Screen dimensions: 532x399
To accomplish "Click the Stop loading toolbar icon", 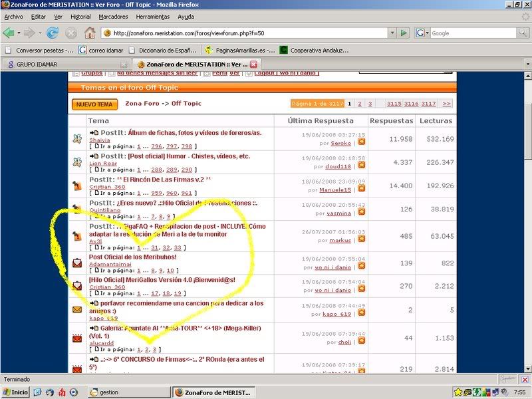I will tap(71, 33).
